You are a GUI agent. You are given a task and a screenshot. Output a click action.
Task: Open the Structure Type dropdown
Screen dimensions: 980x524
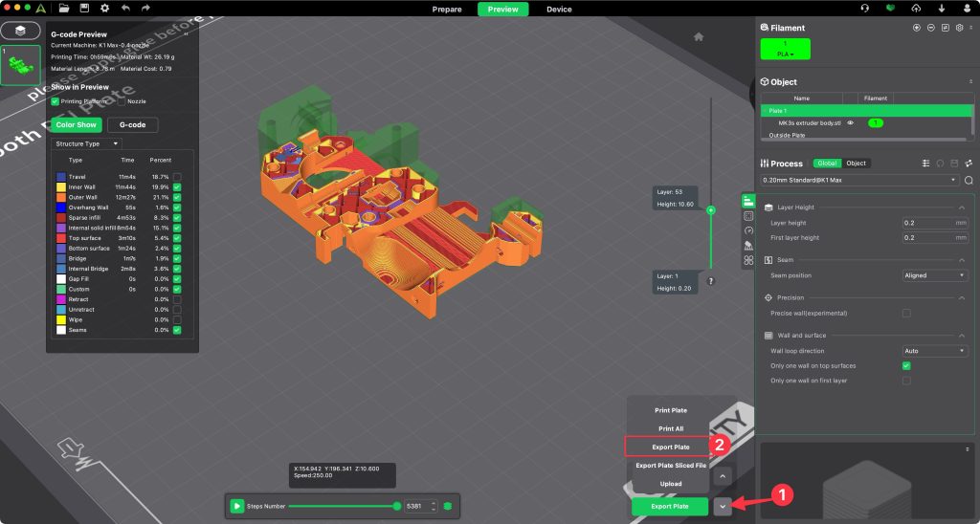pos(86,143)
